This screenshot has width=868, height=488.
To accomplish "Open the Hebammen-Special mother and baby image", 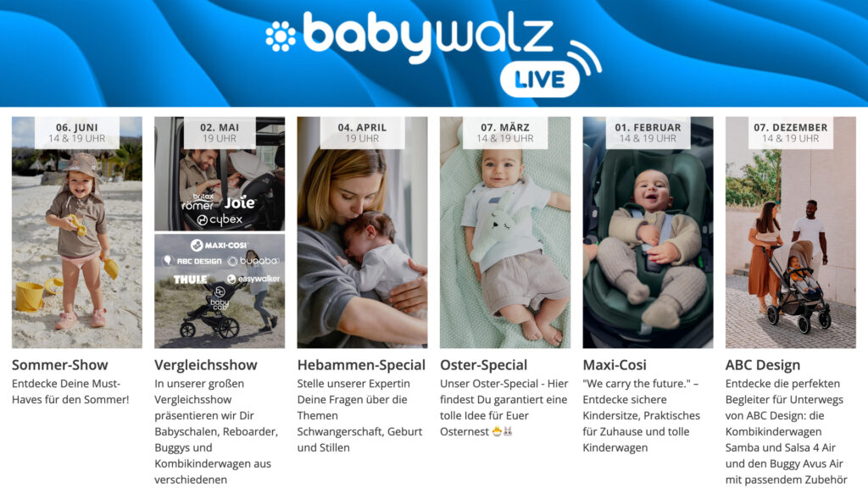I will point(362,232).
